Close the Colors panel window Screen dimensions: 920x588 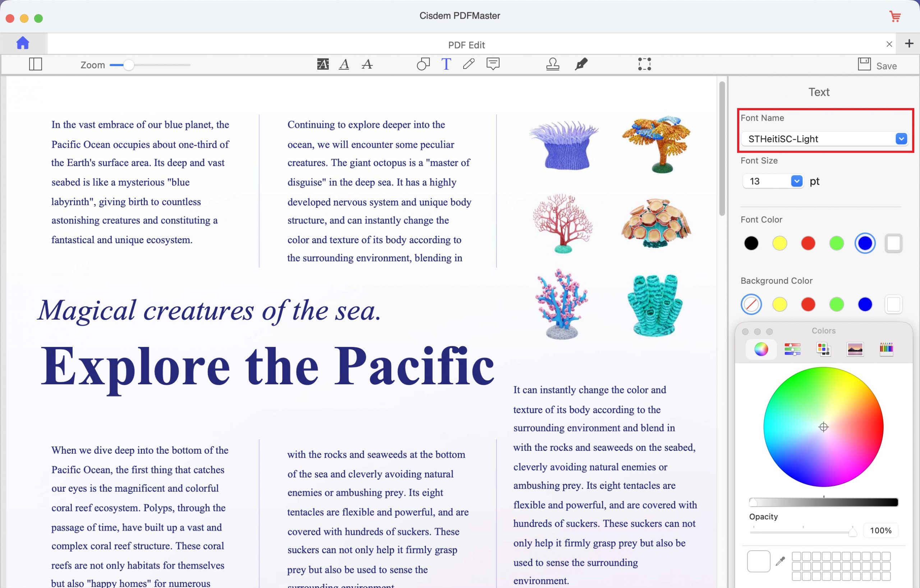(745, 332)
